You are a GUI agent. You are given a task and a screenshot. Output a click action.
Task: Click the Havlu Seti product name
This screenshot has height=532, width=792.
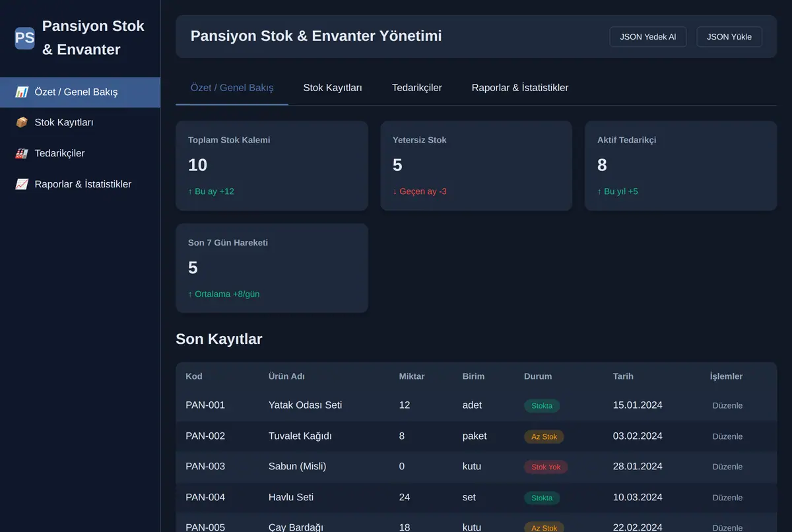click(291, 498)
